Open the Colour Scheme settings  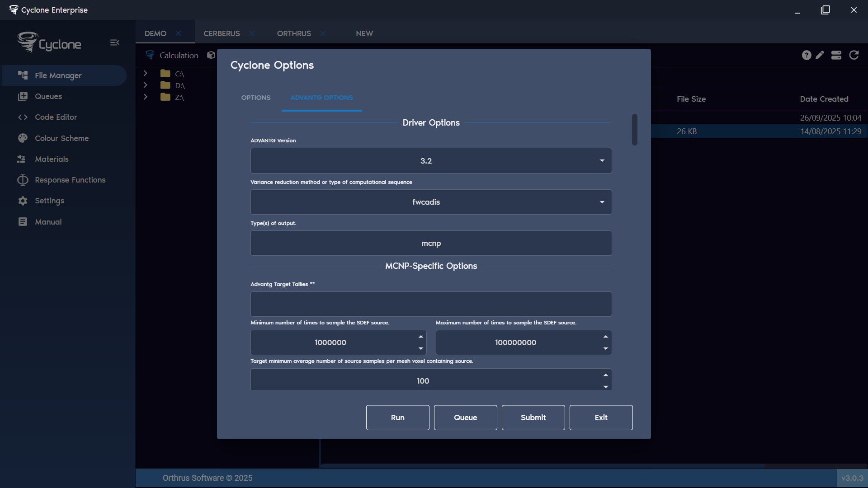click(62, 138)
